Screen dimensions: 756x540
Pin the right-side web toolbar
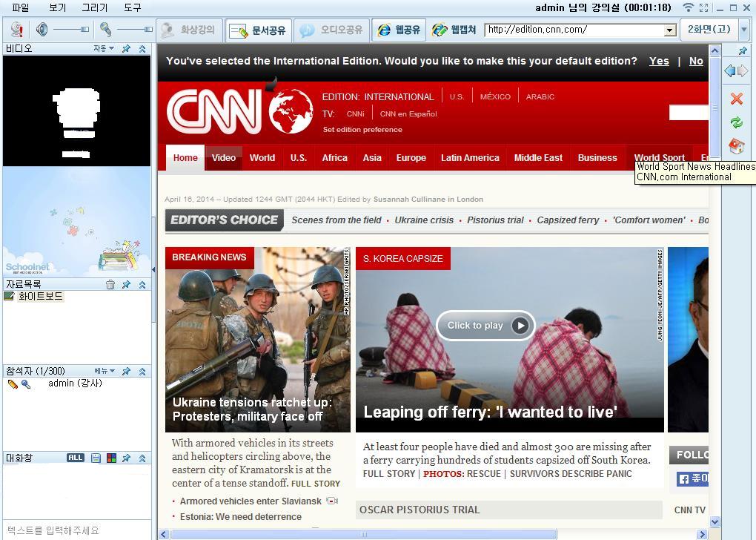(743, 50)
